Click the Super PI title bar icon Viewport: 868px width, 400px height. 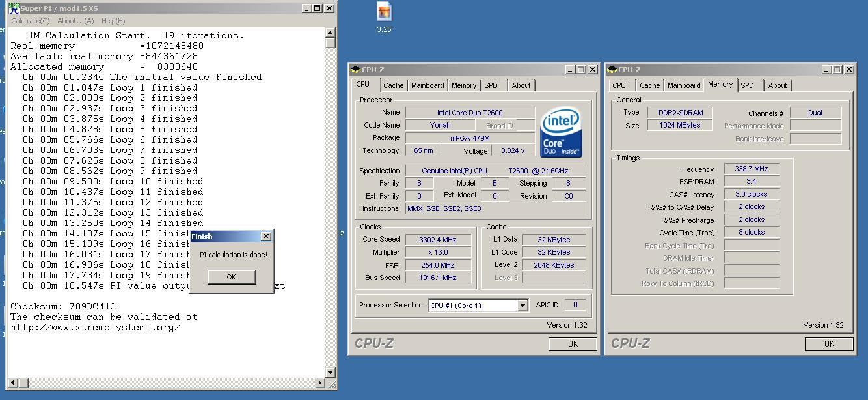[x=14, y=8]
